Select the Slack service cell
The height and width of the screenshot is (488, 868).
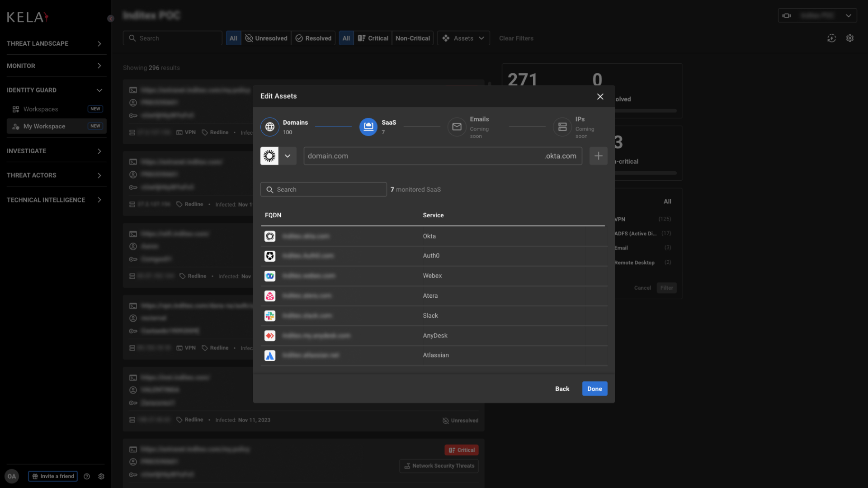430,315
